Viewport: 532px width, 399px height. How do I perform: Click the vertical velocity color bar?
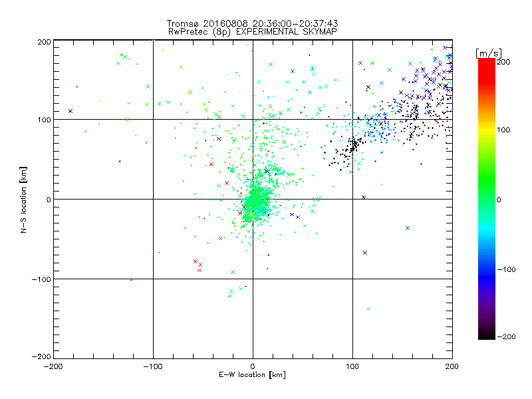tap(487, 199)
